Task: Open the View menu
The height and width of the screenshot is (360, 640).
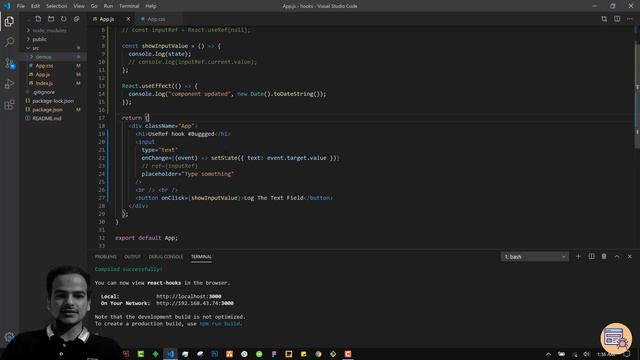Action: pos(79,6)
